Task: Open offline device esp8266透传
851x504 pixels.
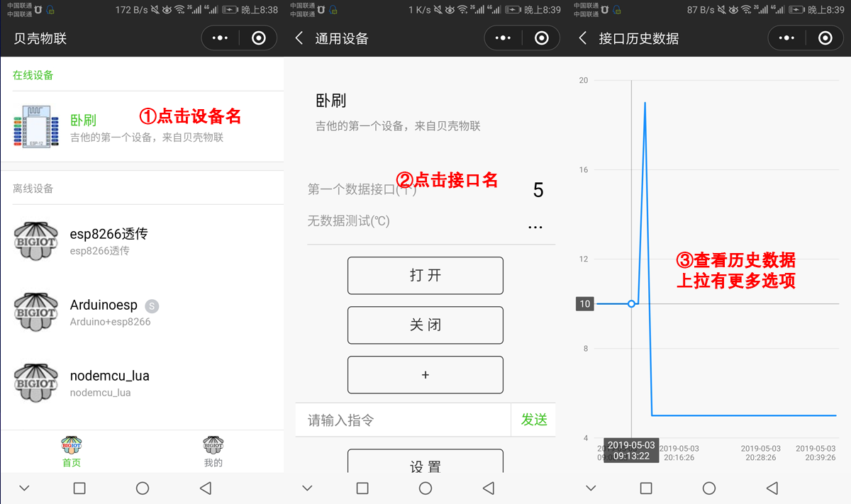Action: (142, 240)
